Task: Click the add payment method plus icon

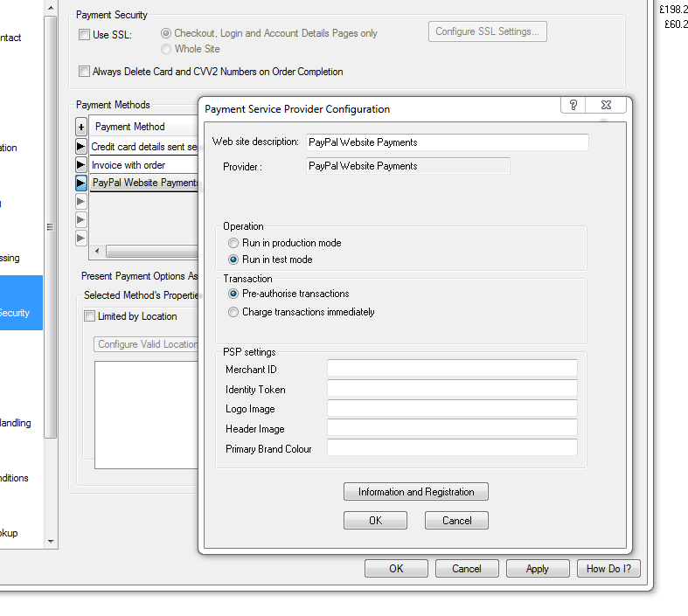Action: point(81,127)
